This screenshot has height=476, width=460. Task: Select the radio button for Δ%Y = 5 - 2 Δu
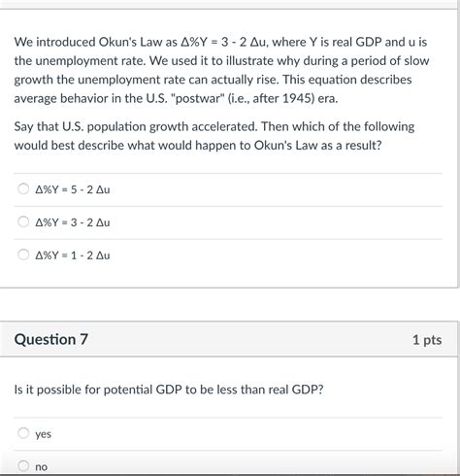23,188
